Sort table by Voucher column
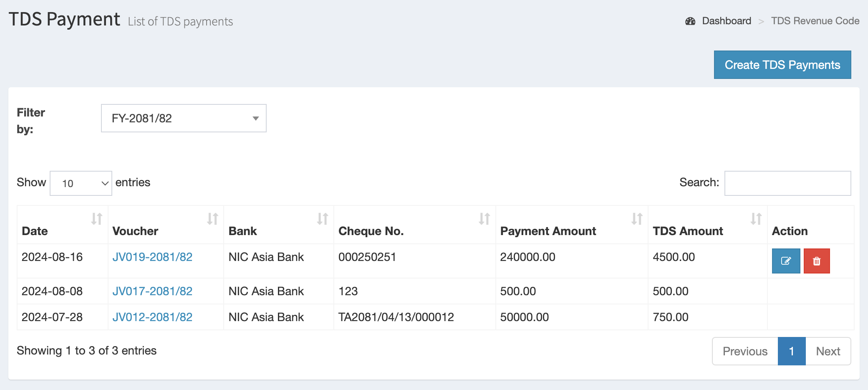Viewport: 868px width, 390px height. tap(166, 225)
